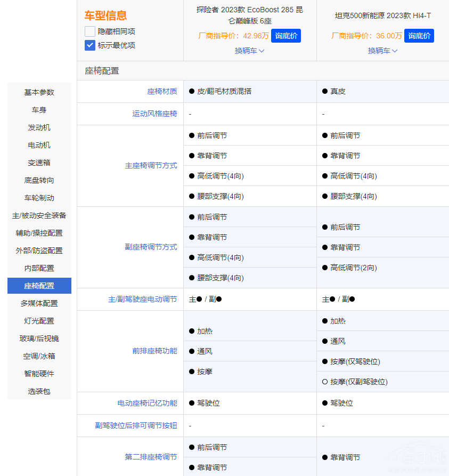Check the 隐藏相同项 checkbox

point(89,31)
